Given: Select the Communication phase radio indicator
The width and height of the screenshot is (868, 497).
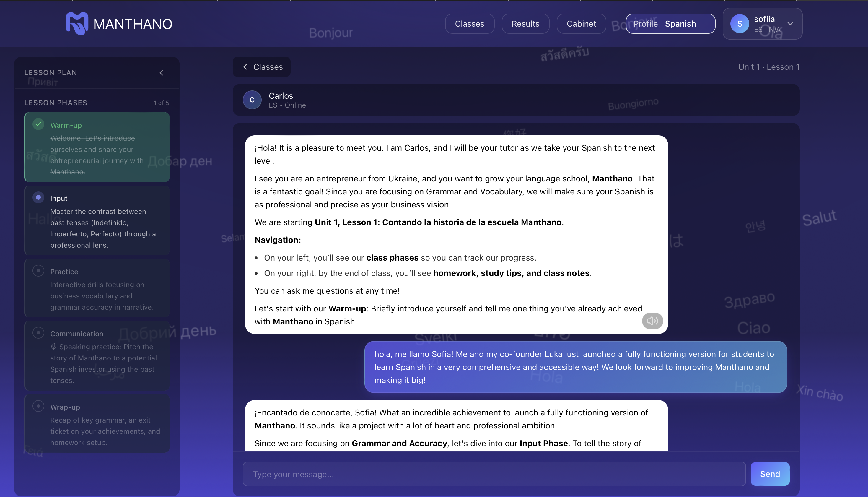Looking at the screenshot, I should [x=39, y=333].
